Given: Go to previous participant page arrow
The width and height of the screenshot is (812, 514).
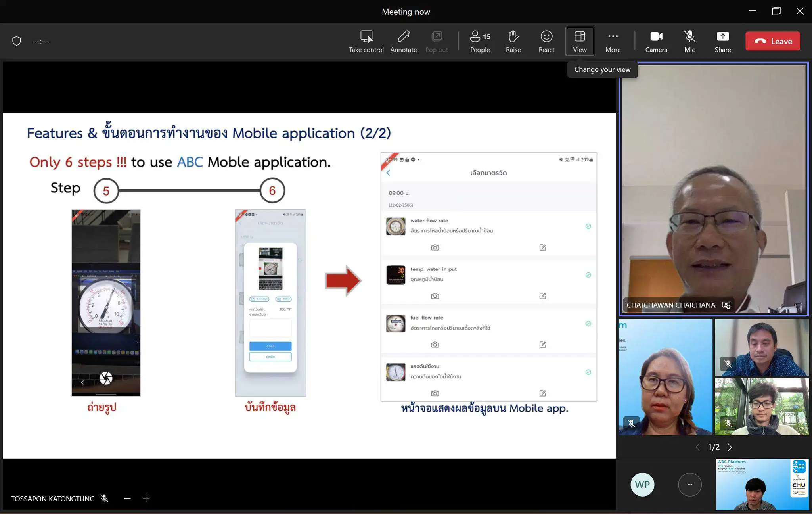Looking at the screenshot, I should (x=698, y=447).
